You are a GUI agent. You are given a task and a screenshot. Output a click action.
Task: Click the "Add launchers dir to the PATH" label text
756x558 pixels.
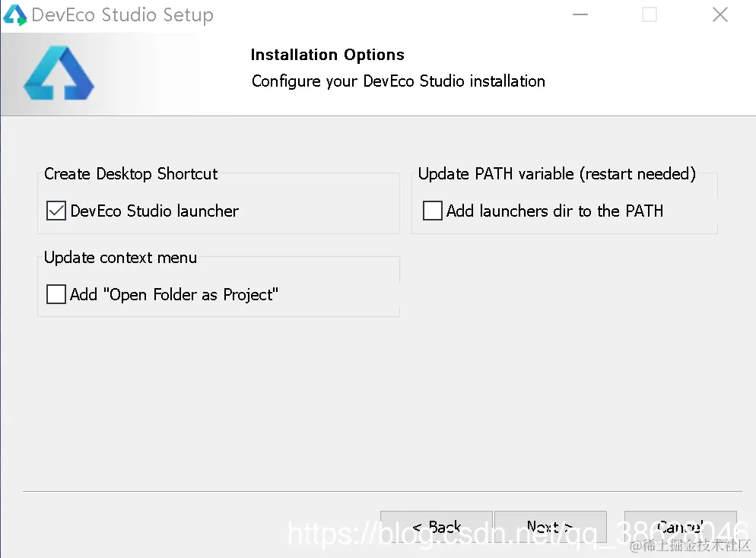[554, 211]
